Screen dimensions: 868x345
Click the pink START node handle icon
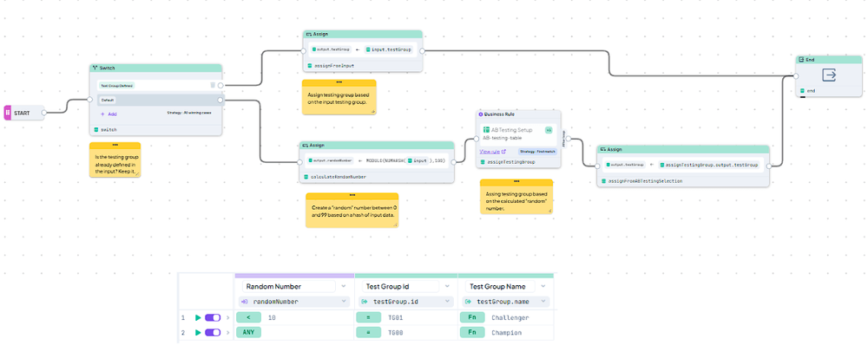tap(8, 112)
